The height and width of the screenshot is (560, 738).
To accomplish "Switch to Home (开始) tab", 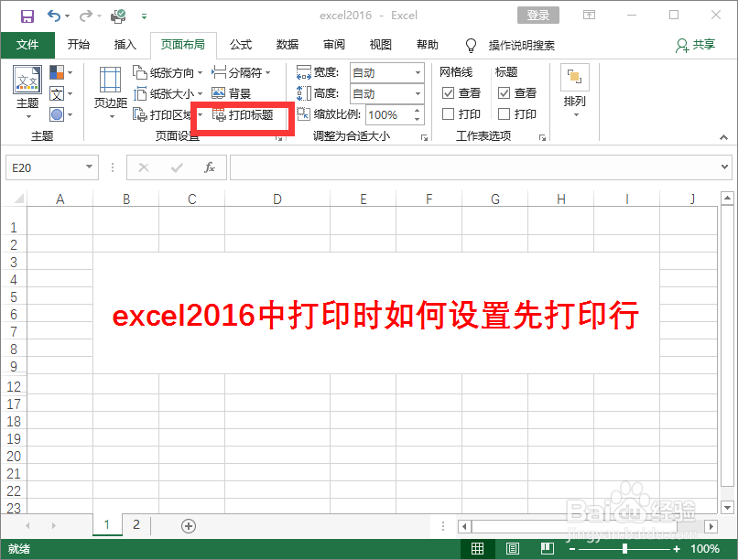I will 78,45.
